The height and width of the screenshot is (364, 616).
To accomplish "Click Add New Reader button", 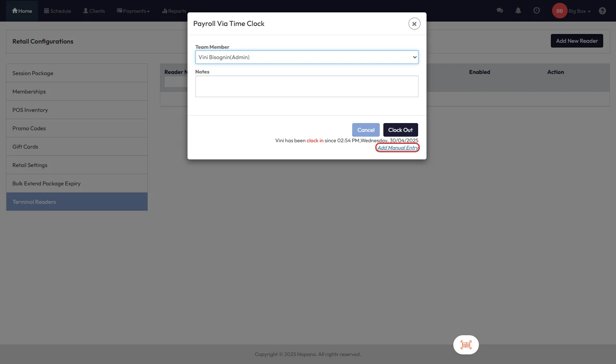I will point(576,41).
